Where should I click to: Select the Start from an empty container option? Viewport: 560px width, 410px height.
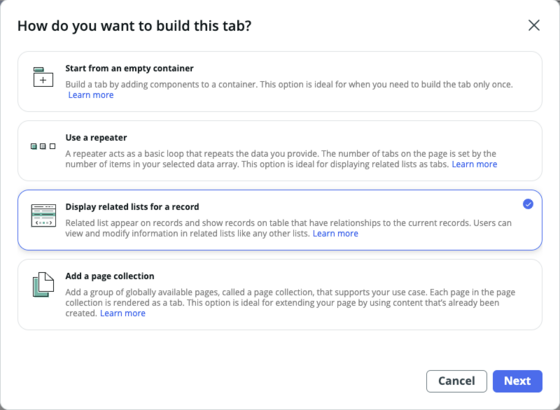tap(280, 81)
